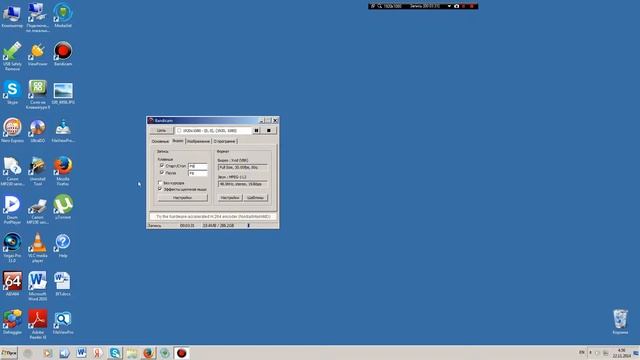Click the Firefox icon in the taskbar
The height and width of the screenshot is (360, 640).
(x=148, y=353)
